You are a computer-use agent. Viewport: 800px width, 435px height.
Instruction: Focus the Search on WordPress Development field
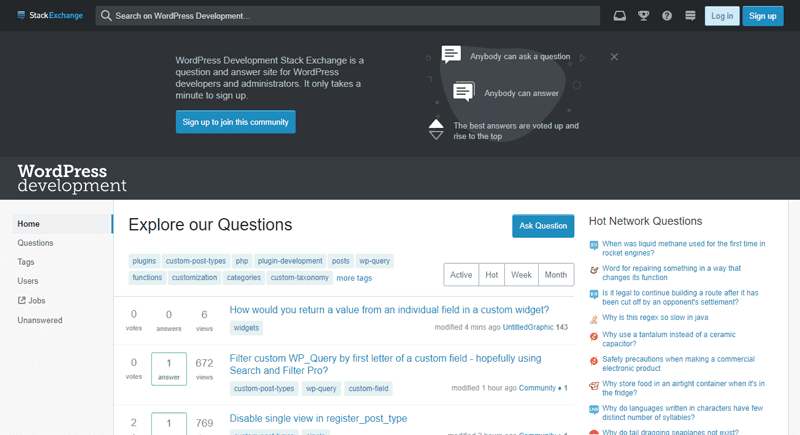click(347, 16)
